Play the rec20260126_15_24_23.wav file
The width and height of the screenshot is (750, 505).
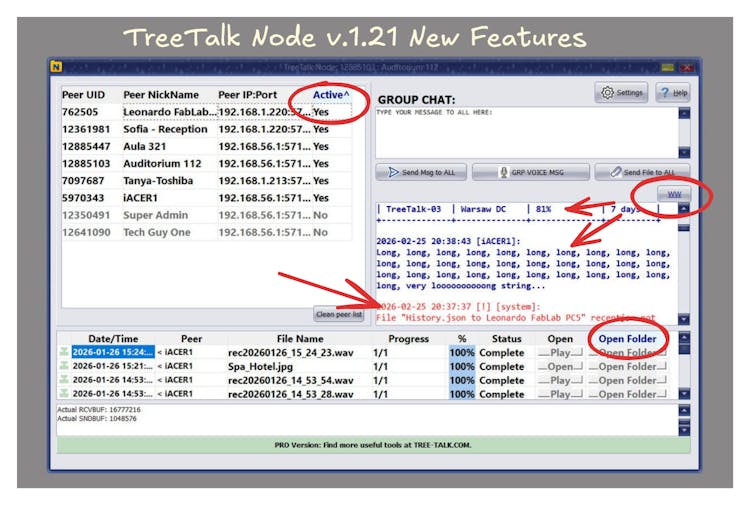point(561,352)
